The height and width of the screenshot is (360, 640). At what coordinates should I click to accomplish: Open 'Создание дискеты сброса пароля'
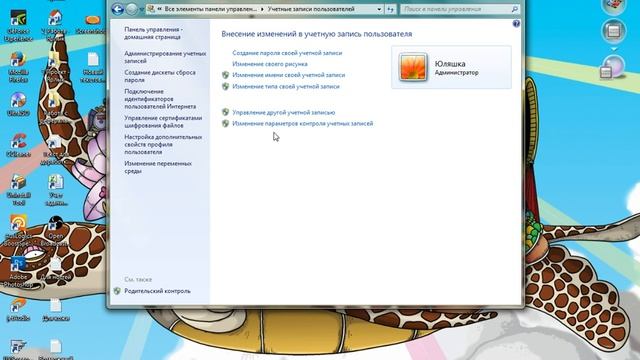click(x=160, y=76)
